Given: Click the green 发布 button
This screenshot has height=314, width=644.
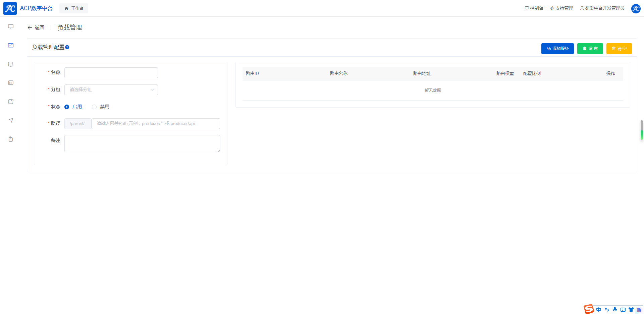Looking at the screenshot, I should (590, 49).
